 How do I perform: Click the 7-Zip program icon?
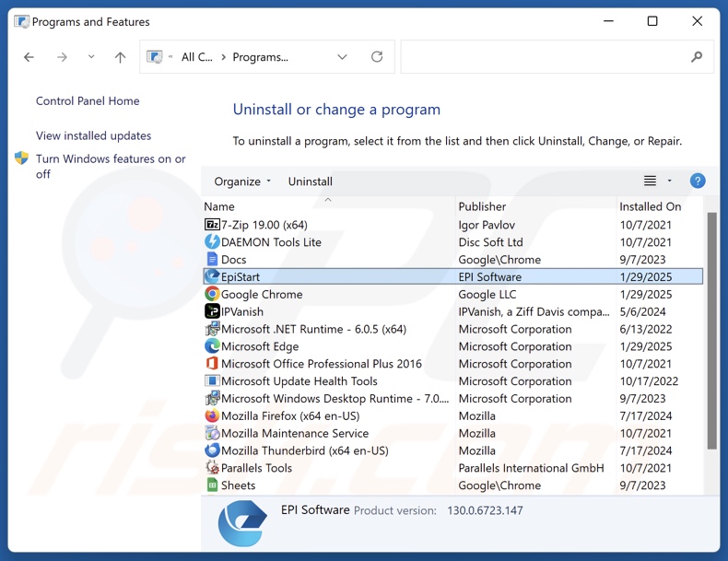pyautogui.click(x=212, y=225)
